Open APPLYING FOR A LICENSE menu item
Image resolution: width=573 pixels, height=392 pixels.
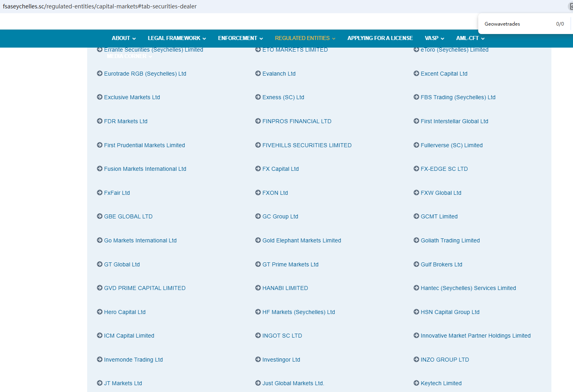(380, 38)
